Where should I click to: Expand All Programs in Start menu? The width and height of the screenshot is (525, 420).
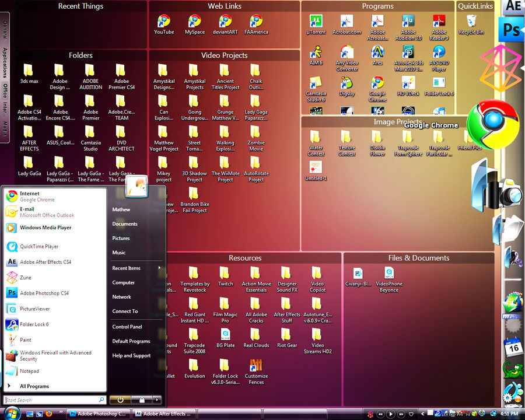coord(34,386)
